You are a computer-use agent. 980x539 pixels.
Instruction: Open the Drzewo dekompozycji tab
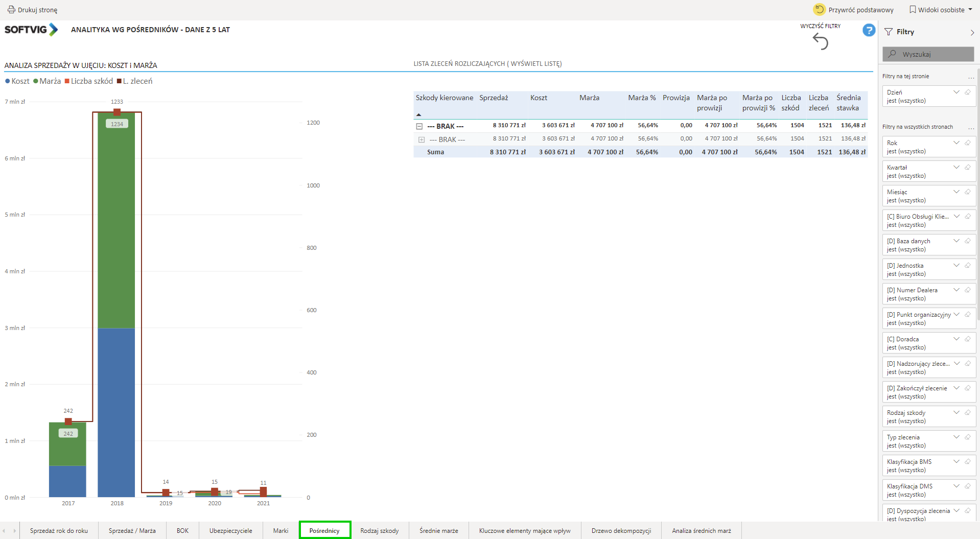(621, 531)
